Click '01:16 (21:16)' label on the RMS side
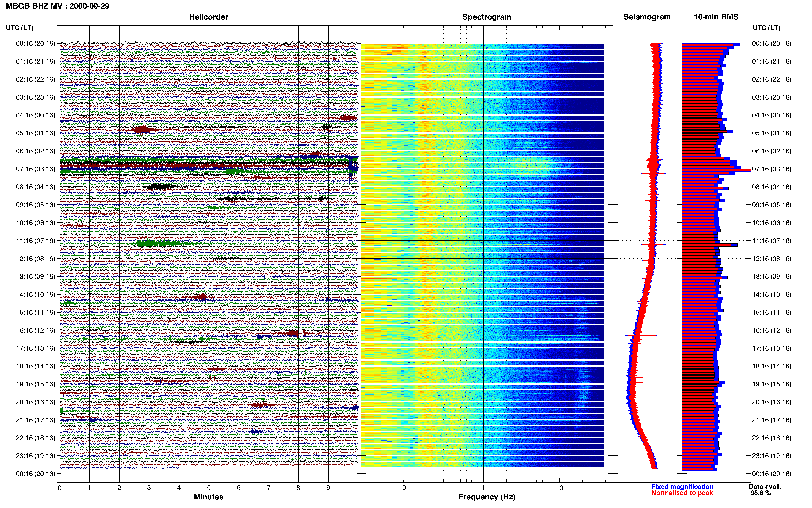The height and width of the screenshot is (508, 812). pyautogui.click(x=772, y=61)
